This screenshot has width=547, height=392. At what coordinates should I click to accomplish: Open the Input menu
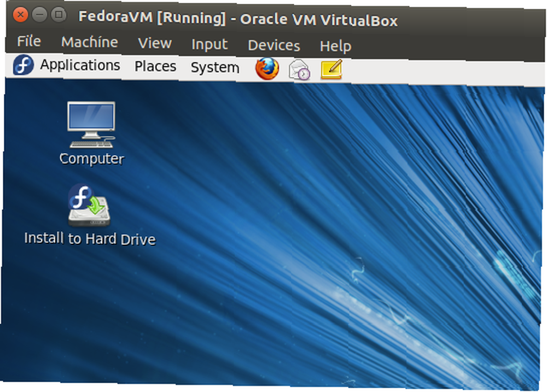(210, 45)
